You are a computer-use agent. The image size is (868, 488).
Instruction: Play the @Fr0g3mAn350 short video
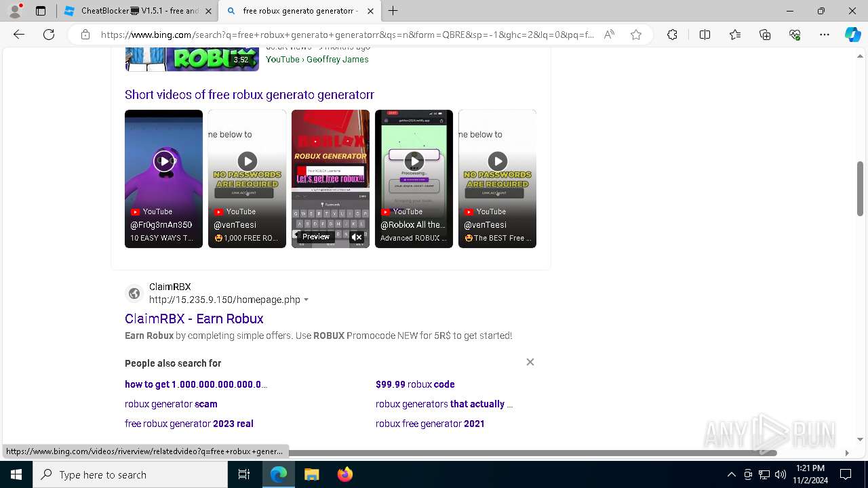(163, 179)
